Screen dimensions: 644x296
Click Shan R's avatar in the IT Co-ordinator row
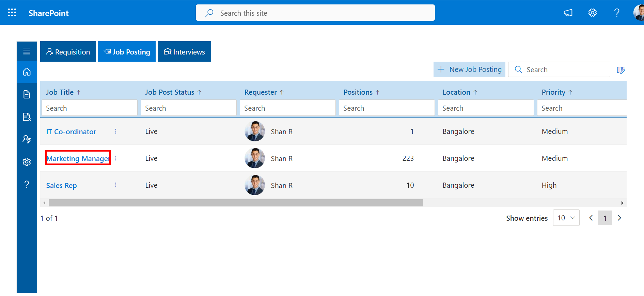tap(255, 131)
